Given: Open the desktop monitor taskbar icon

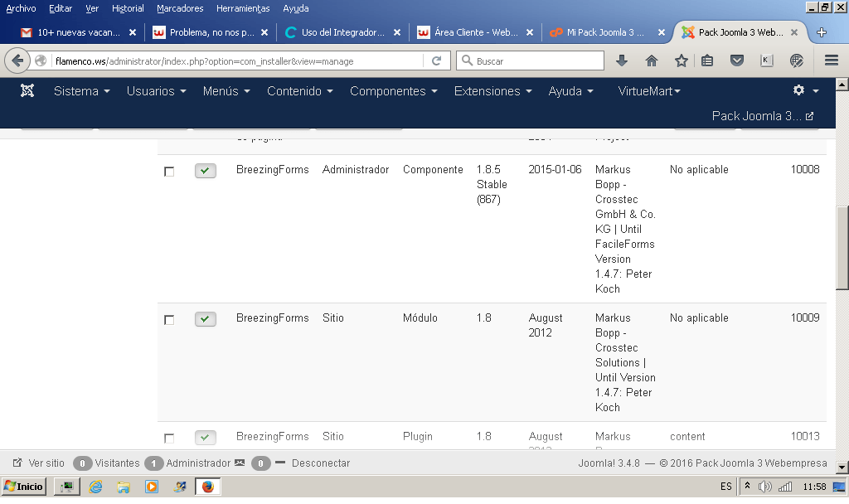Looking at the screenshot, I should (x=67, y=487).
